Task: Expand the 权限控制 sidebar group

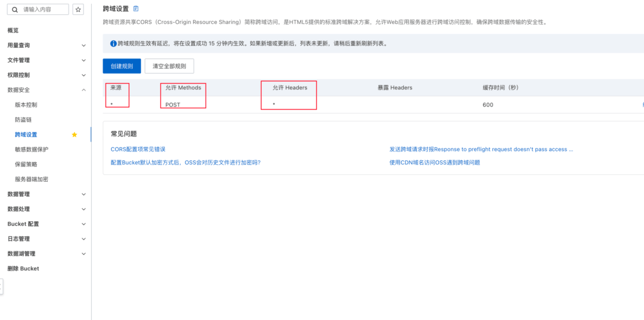Action: click(84, 75)
